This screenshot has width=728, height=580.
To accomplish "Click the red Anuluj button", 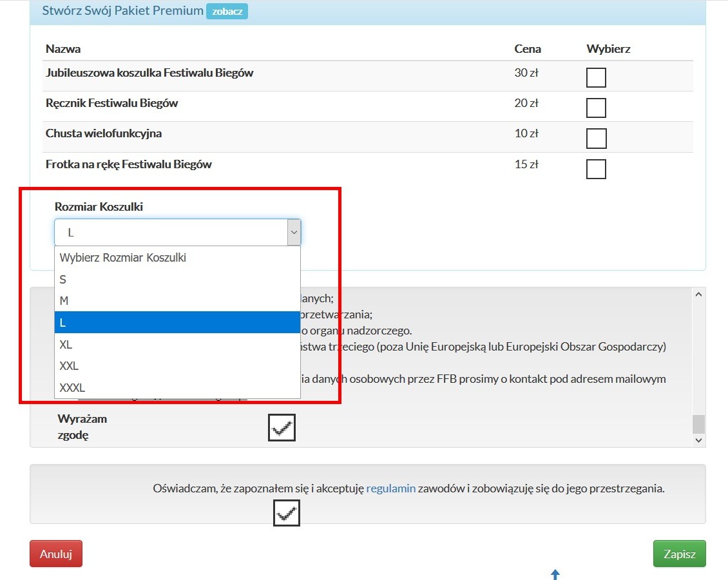I will [x=56, y=554].
